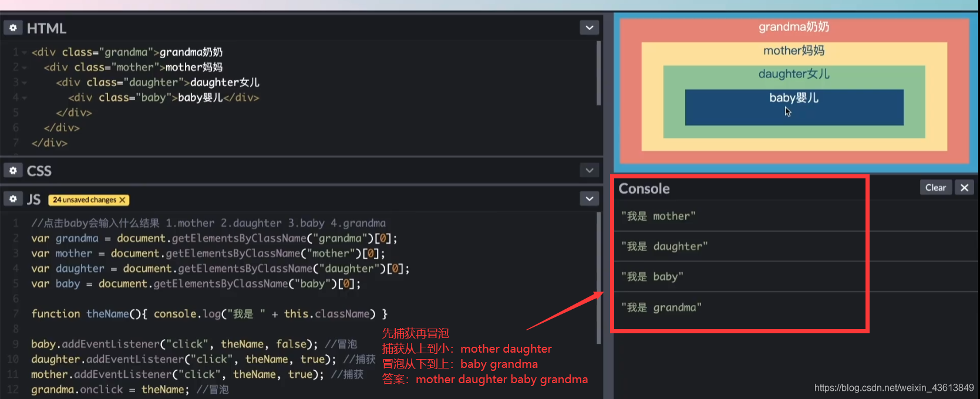The image size is (980, 399).
Task: Place cursor on var daughter declaration line
Action: point(220,269)
